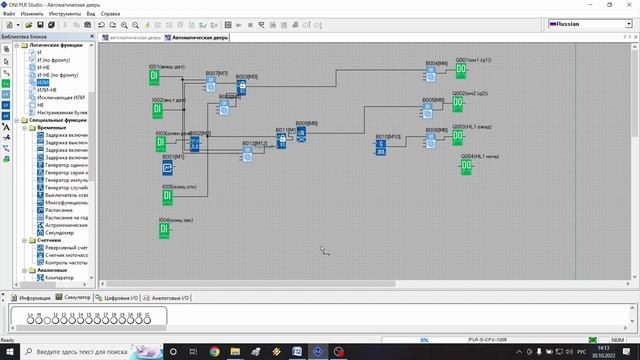Open the New file dropdown arrow
This screenshot has width=640, height=360.
(x=18, y=25)
